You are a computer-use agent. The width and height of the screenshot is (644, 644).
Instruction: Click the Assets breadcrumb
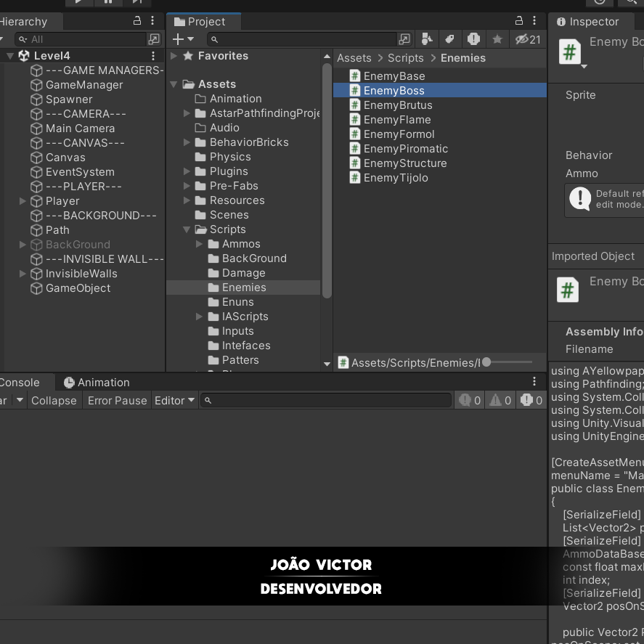(354, 58)
